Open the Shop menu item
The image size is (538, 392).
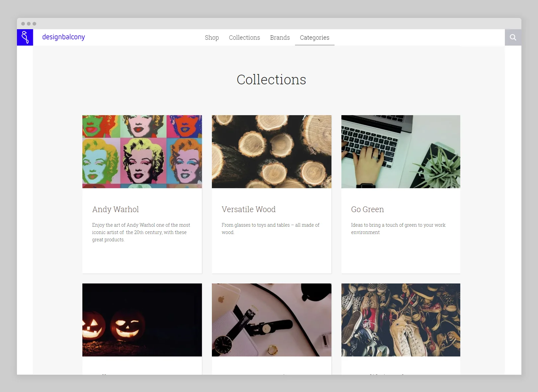212,38
